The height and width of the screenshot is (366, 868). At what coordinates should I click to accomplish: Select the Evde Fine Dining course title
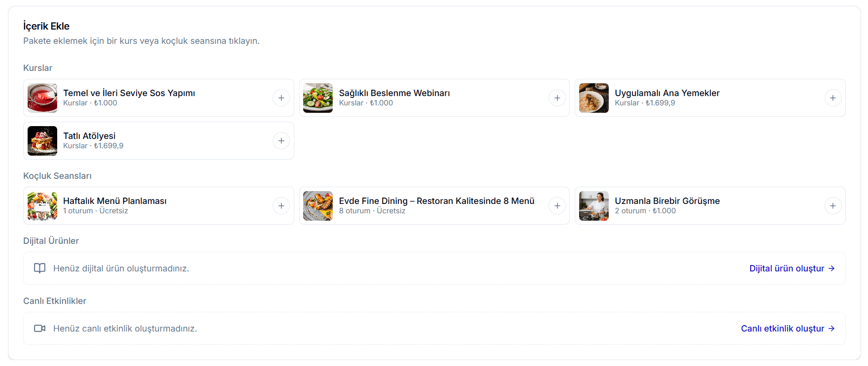point(437,201)
